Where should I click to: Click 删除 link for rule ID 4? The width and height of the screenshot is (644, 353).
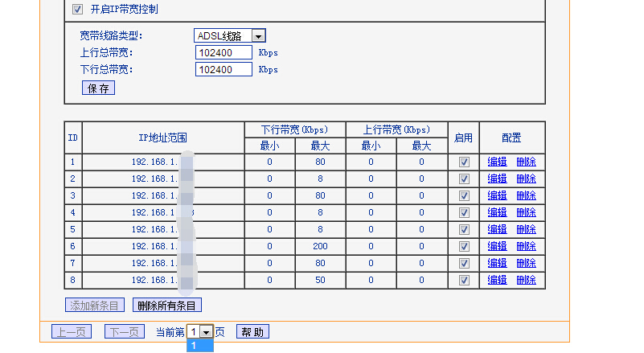(526, 212)
